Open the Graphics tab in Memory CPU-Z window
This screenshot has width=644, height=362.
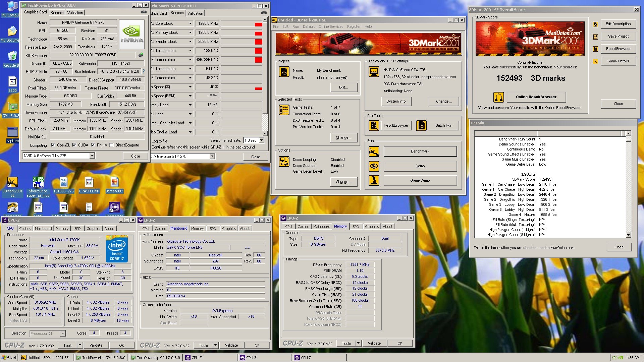point(372,227)
